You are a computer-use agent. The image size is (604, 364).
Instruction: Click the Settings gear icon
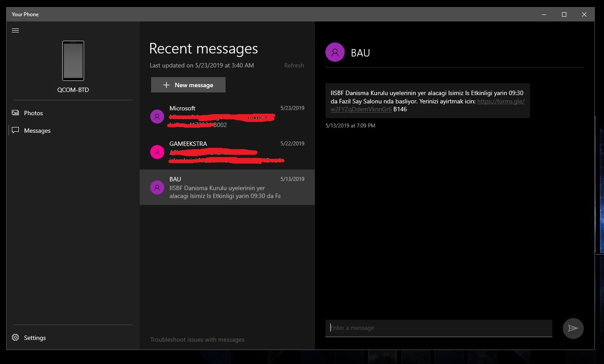point(15,338)
